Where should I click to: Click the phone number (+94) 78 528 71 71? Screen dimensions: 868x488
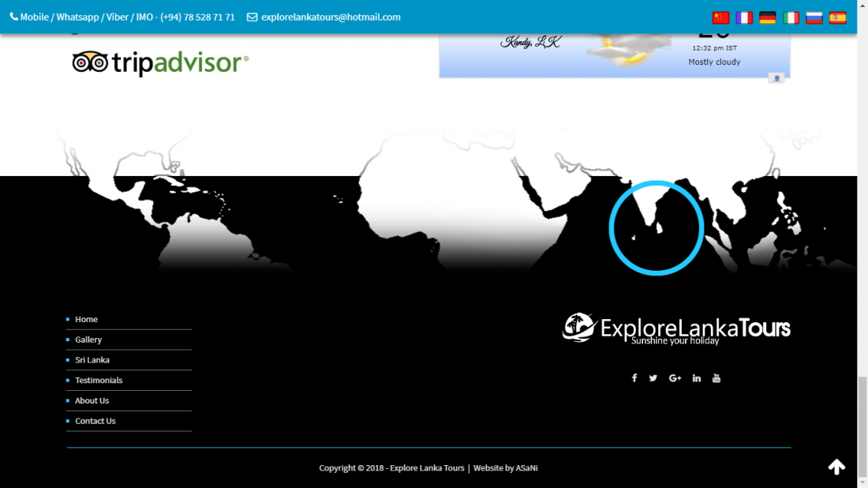coord(197,17)
